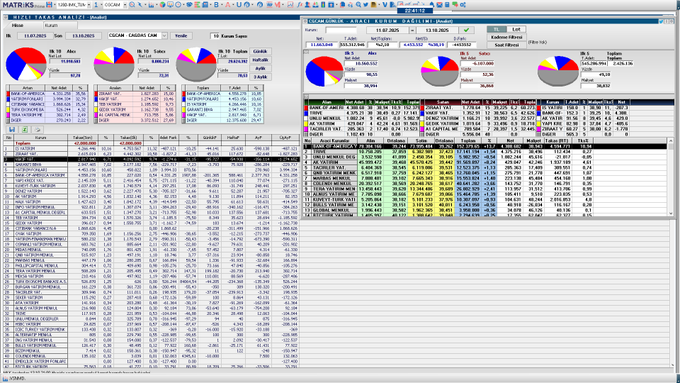
Task: Click the envelope mail icon in main toolbar
Action: click(439, 5)
